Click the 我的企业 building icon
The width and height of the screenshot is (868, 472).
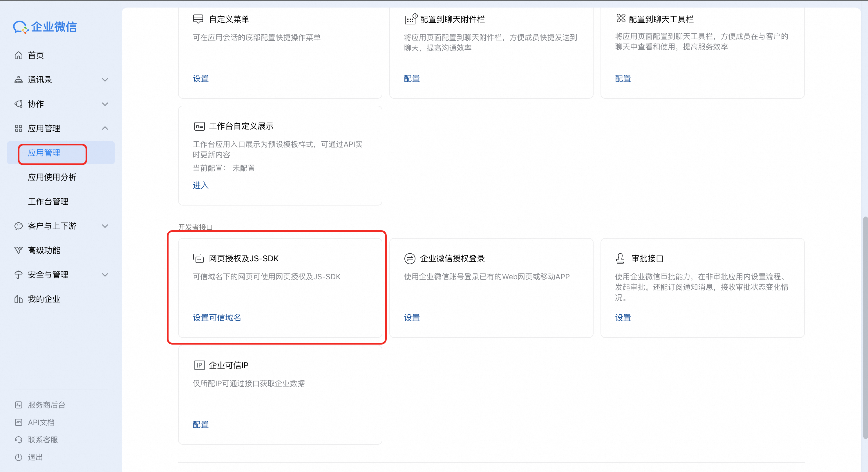[x=19, y=299]
